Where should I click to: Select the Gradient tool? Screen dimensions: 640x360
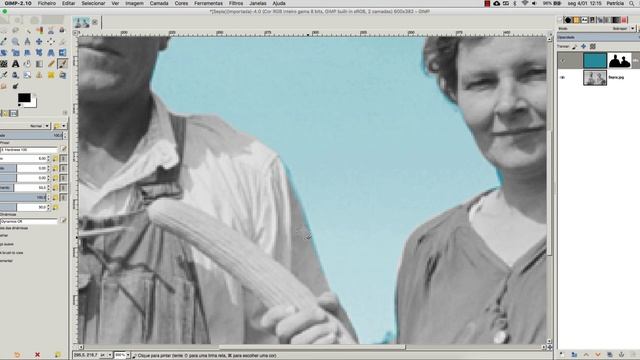pyautogui.click(x=39, y=64)
